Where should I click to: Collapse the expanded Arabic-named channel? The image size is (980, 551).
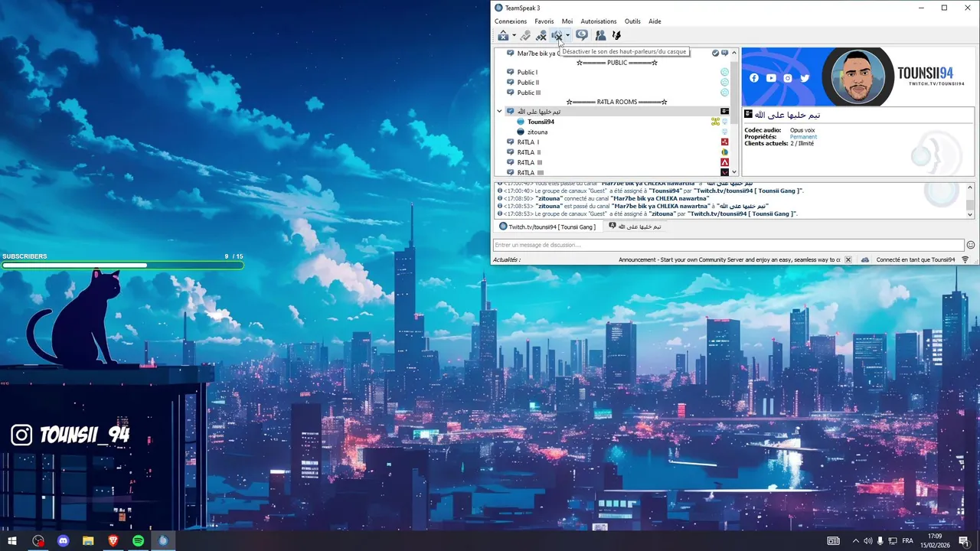(499, 112)
